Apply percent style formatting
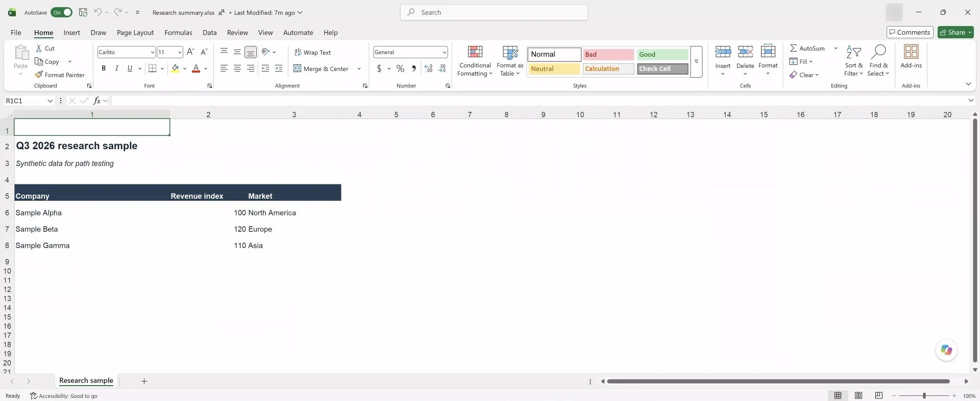The width and height of the screenshot is (980, 401). [x=400, y=68]
